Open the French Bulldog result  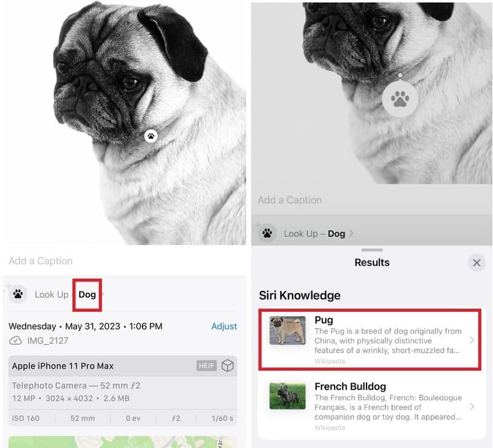tap(370, 406)
